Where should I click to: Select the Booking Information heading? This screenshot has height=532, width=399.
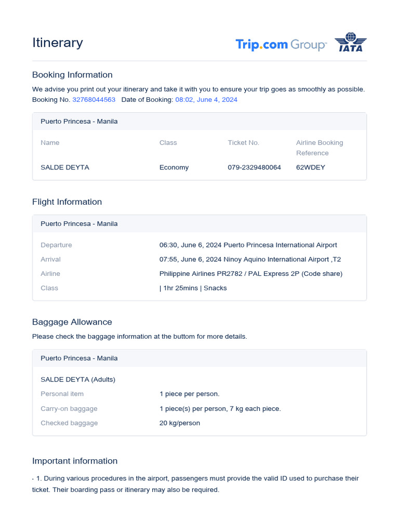(x=72, y=75)
